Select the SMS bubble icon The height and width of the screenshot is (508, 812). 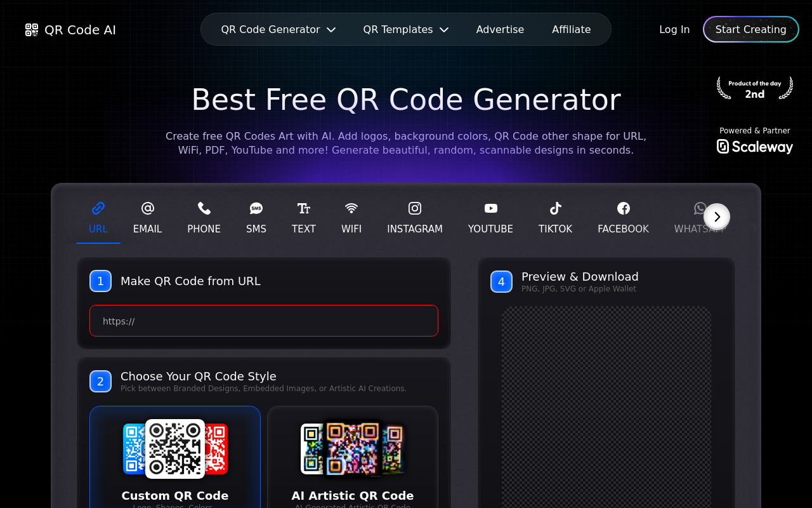256,208
